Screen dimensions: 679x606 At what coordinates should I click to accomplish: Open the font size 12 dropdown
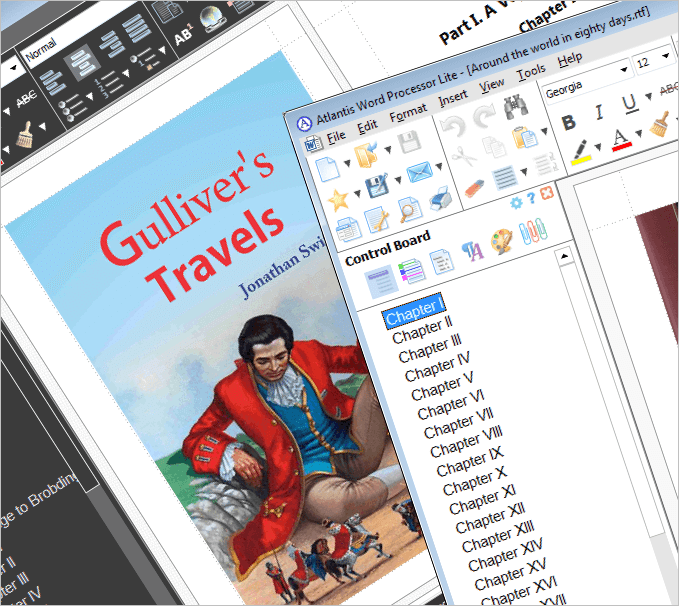(666, 56)
